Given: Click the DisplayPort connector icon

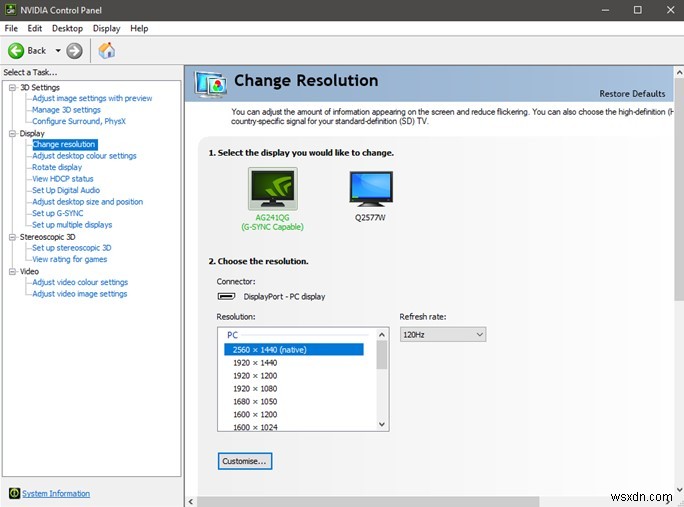Looking at the screenshot, I should [226, 296].
